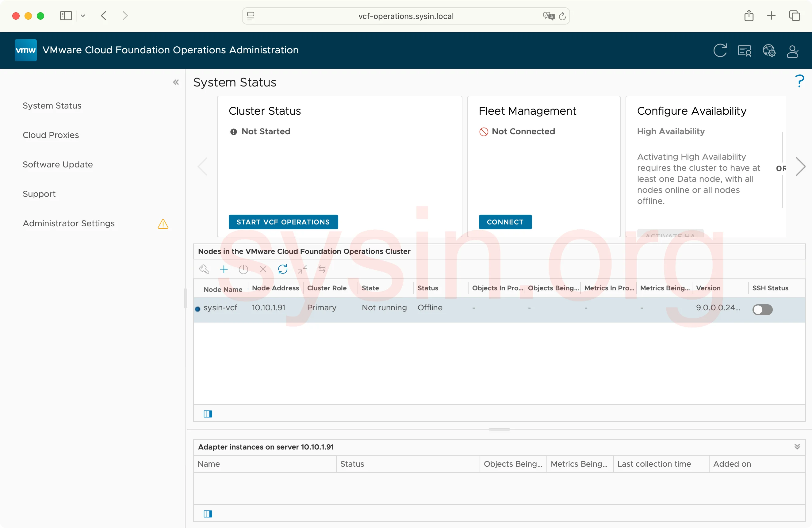Click the right carousel arrow next to cards
Screen dimensions: 812x528
click(800, 166)
